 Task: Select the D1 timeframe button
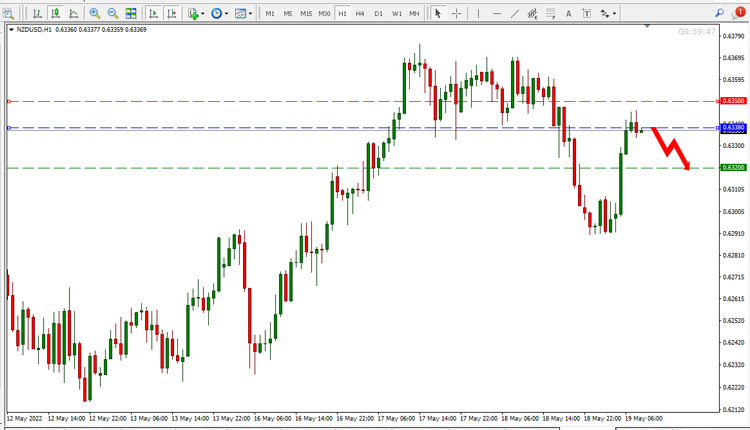pyautogui.click(x=378, y=13)
